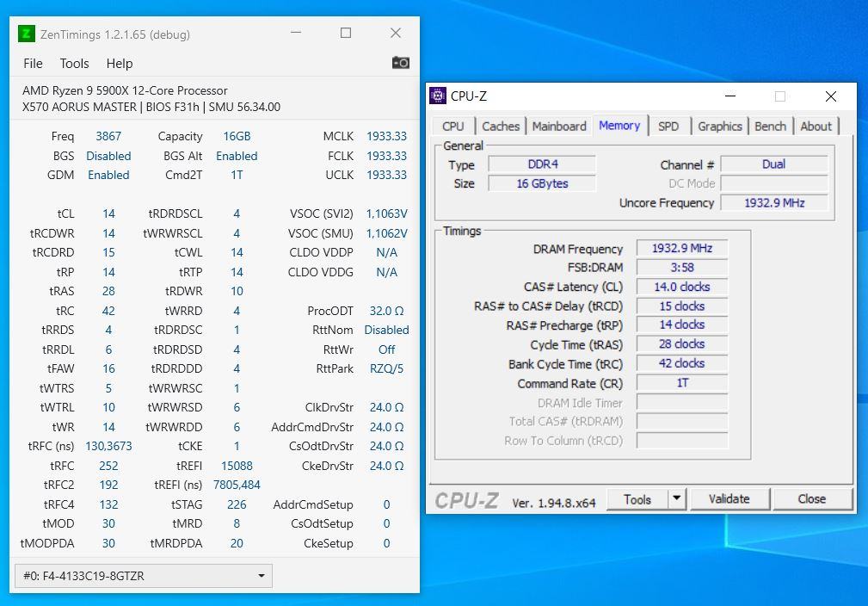868x606 pixels.
Task: Click the UCLK value 1933.33
Action: (x=386, y=175)
